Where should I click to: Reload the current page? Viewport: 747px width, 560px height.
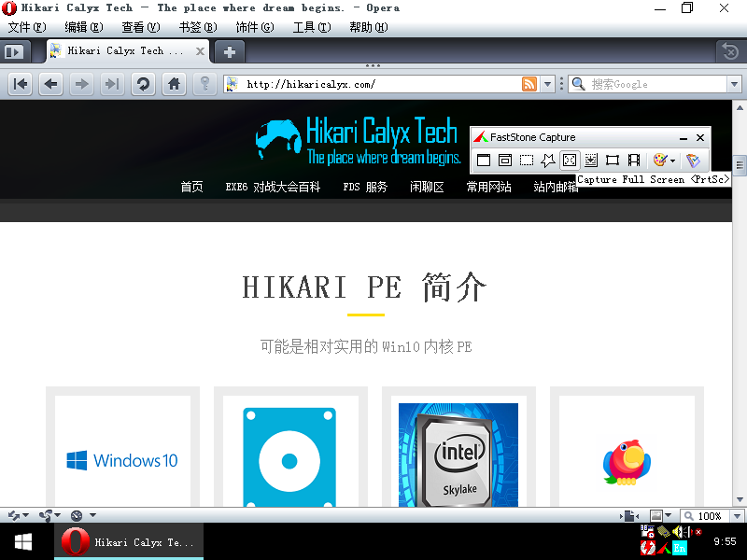point(143,84)
